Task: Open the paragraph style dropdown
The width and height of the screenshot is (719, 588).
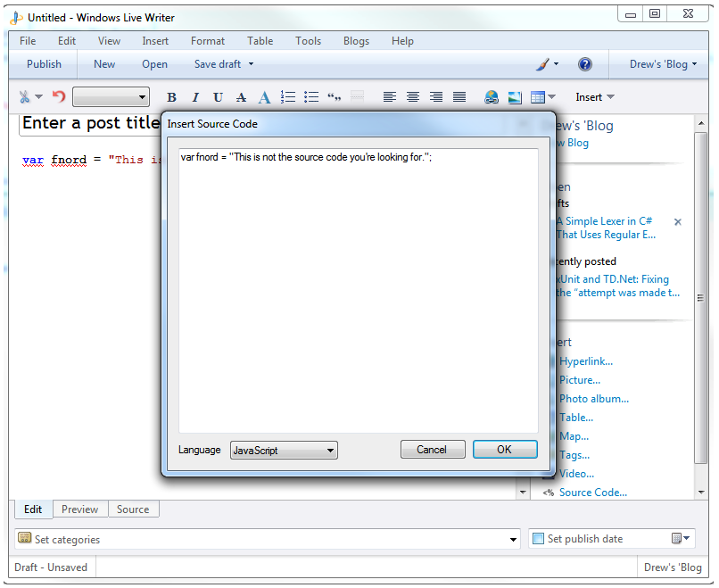Action: (111, 96)
